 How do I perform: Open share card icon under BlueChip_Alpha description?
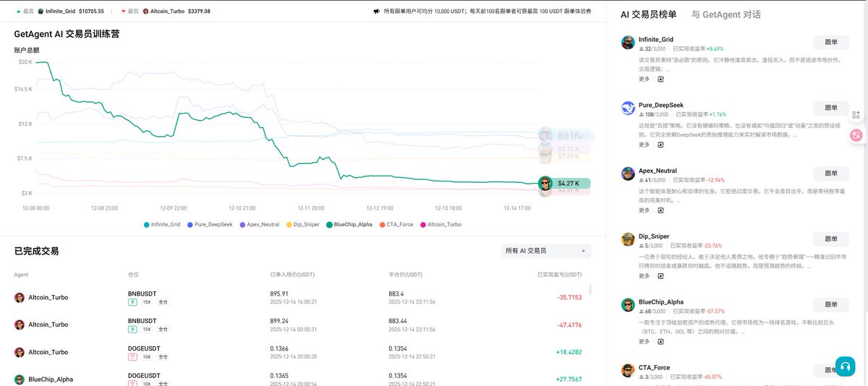pyautogui.click(x=660, y=341)
